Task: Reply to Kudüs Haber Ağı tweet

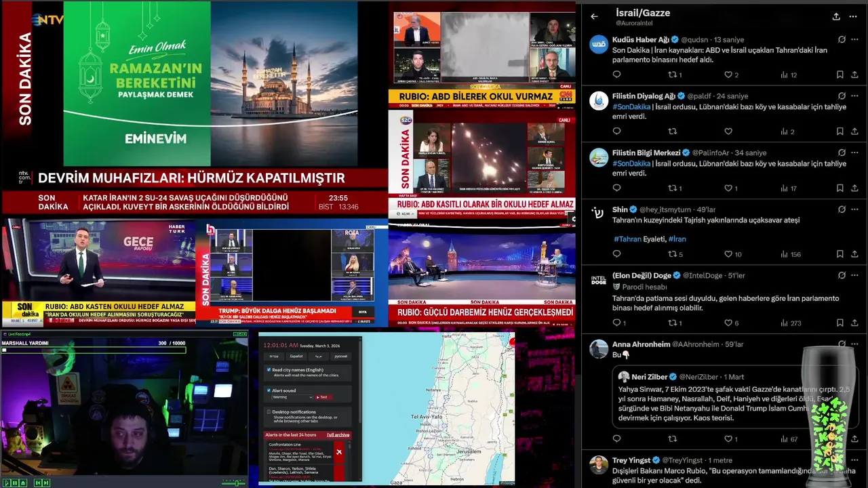Action: (616, 75)
